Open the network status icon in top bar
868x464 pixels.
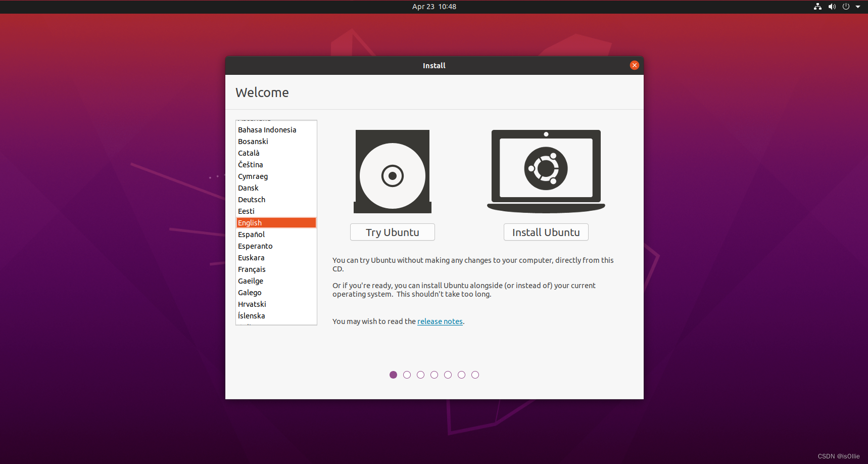click(817, 7)
